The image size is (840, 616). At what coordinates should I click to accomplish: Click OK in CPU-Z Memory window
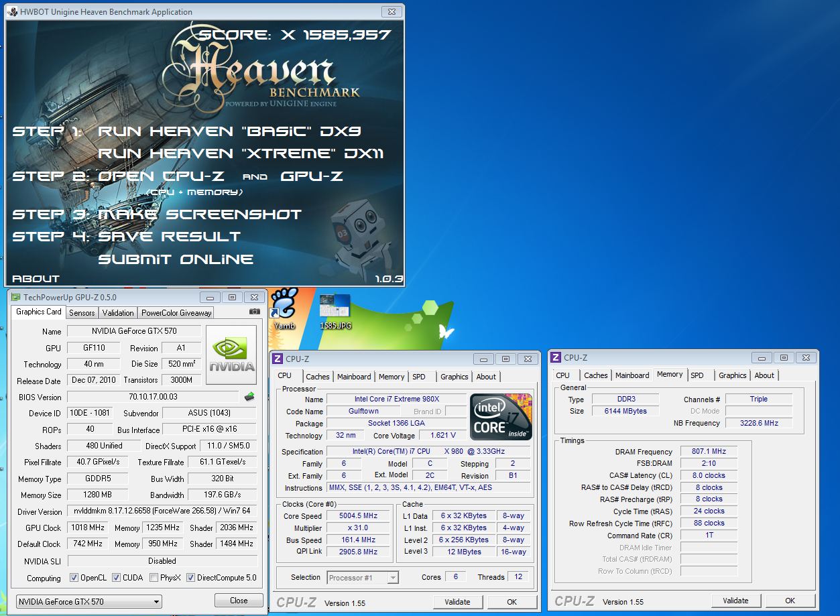point(790,601)
